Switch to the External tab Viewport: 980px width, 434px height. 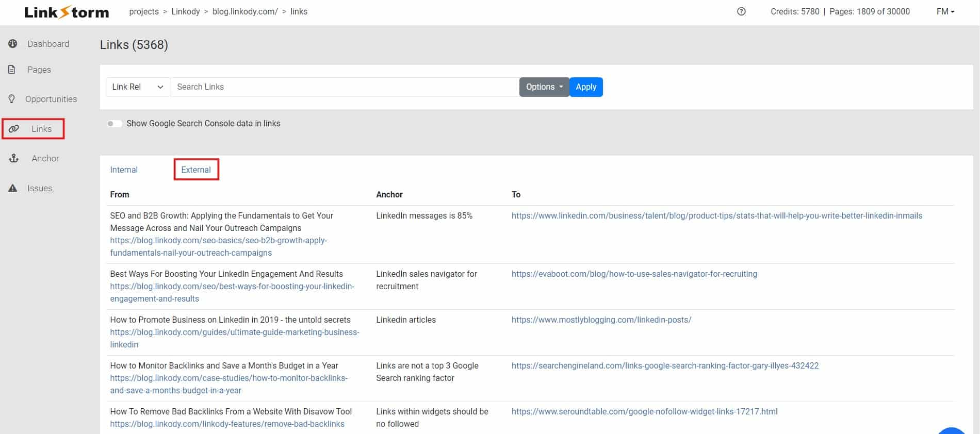196,170
